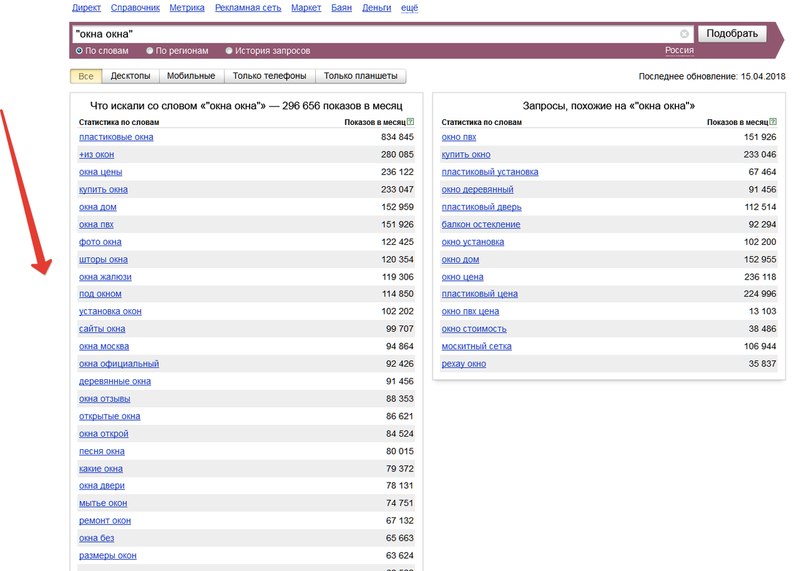The height and width of the screenshot is (571, 807).
Task: Open the 'окна дом' query link
Action: (x=97, y=207)
